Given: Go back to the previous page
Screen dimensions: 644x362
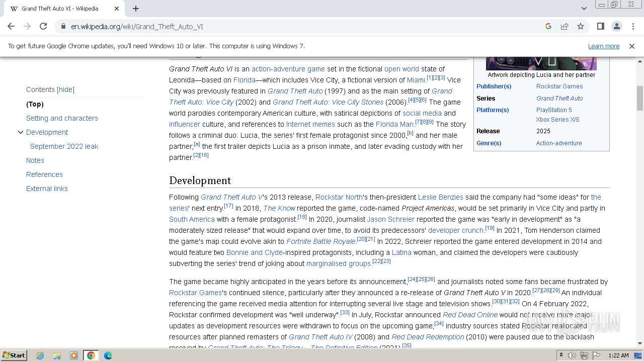Looking at the screenshot, I should [11, 26].
